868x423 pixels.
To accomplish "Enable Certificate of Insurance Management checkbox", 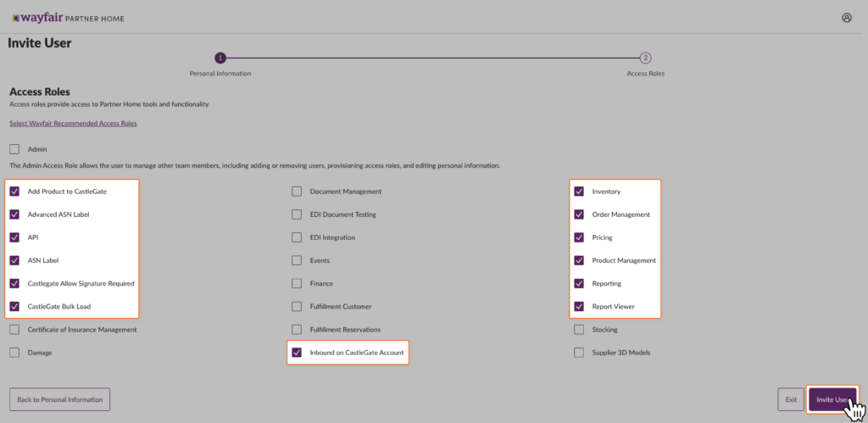I will click(14, 330).
